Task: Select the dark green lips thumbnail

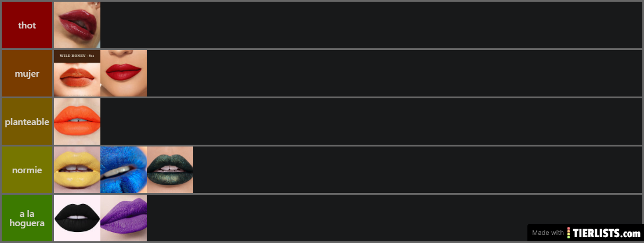Action: tap(170, 170)
